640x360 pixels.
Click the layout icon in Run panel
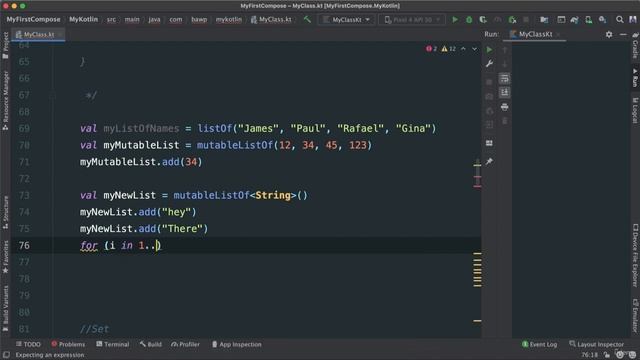(489, 143)
